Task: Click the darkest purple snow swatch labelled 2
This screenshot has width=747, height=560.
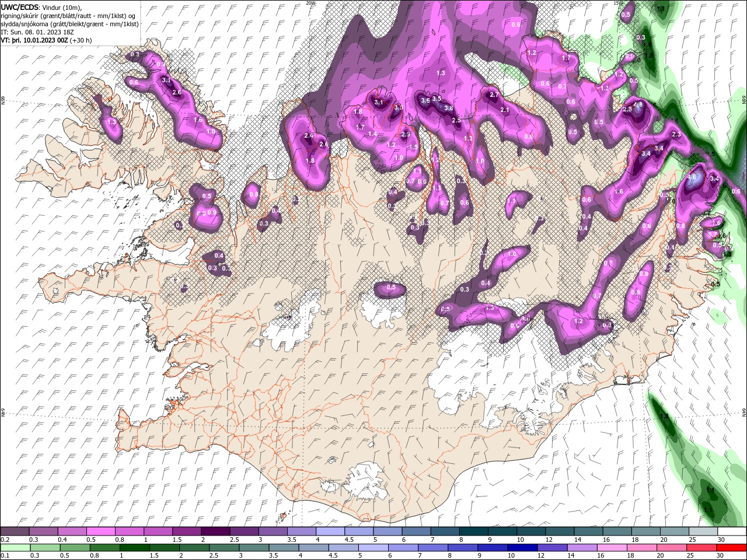Action: tap(215, 531)
